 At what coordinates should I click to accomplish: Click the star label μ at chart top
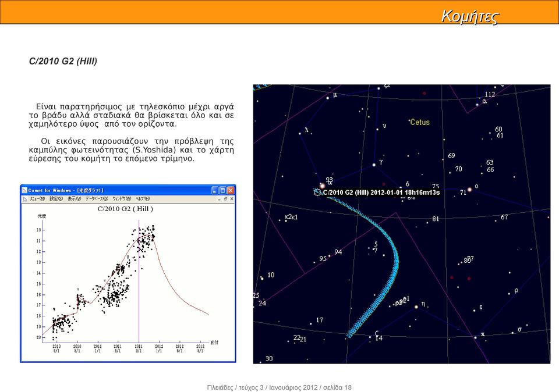[335, 95]
